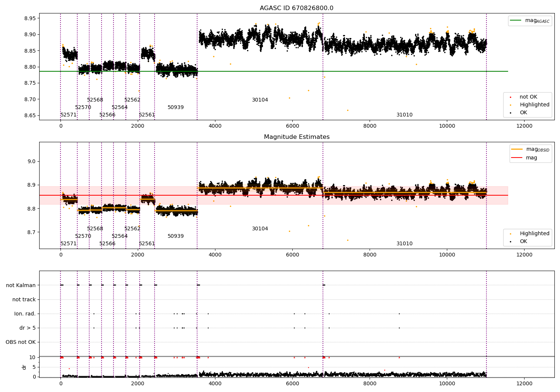
Task: Select the "not track" axis label
Action: [24, 299]
